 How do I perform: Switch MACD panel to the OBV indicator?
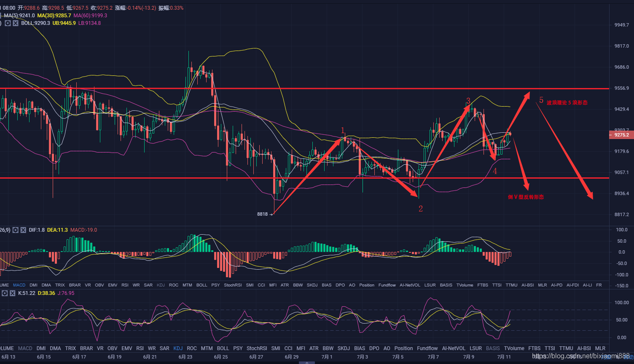click(99, 285)
